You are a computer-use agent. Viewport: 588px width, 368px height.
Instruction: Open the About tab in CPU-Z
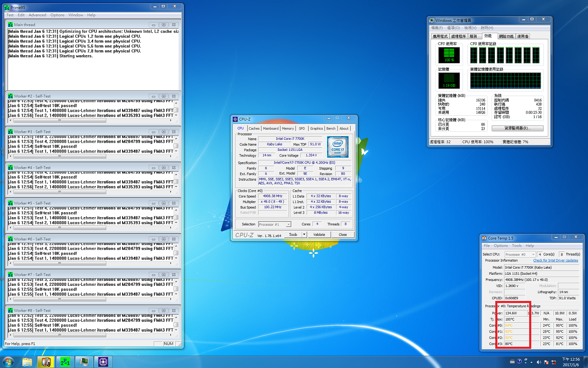[x=344, y=128]
